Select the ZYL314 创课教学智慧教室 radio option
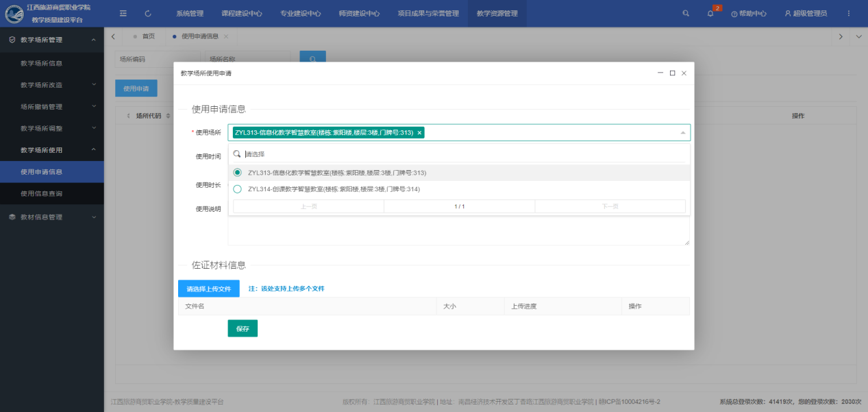This screenshot has width=868, height=412. [238, 189]
